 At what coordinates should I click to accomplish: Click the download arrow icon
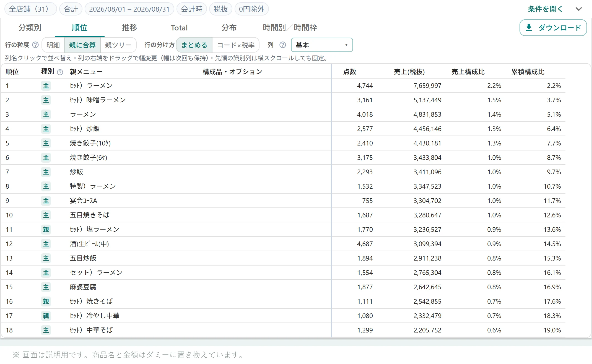coord(529,27)
